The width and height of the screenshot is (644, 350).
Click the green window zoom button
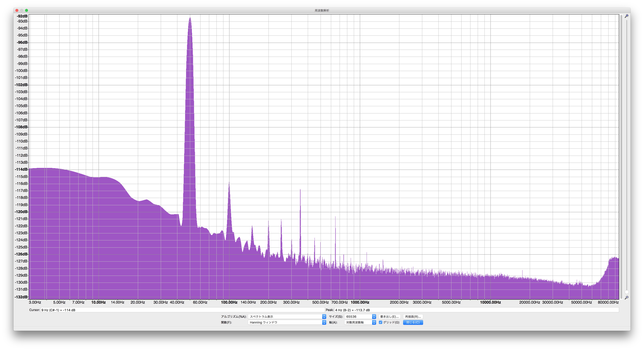tap(27, 10)
